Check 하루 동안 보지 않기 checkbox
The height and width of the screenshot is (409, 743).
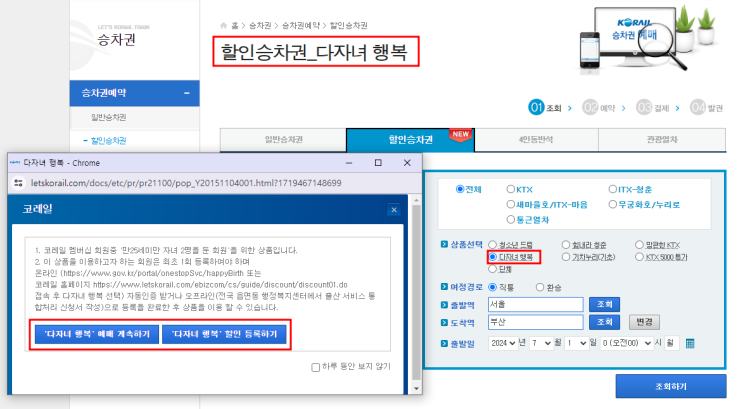[x=316, y=367]
